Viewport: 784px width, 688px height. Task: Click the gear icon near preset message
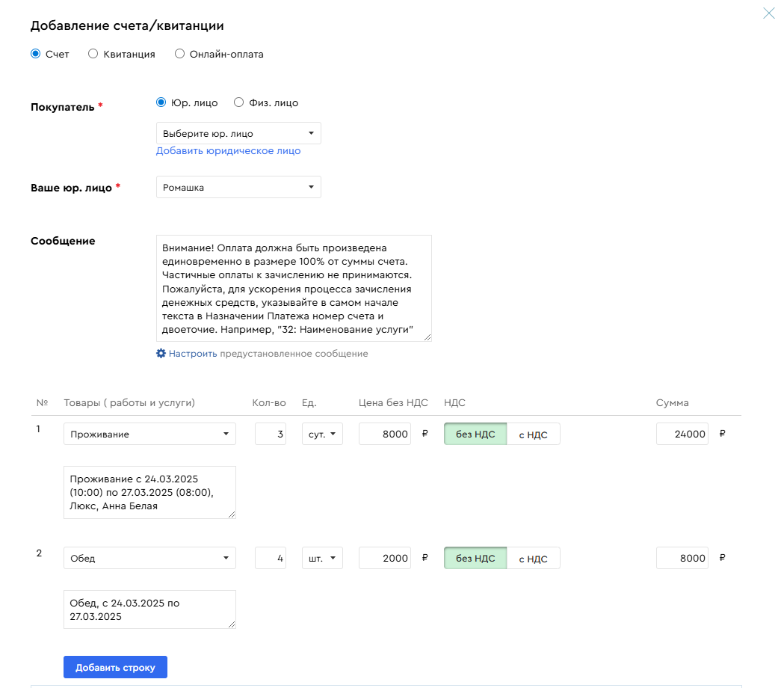161,353
